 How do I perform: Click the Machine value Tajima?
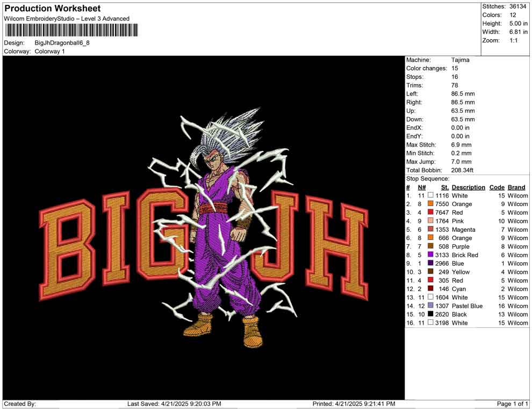coord(461,60)
